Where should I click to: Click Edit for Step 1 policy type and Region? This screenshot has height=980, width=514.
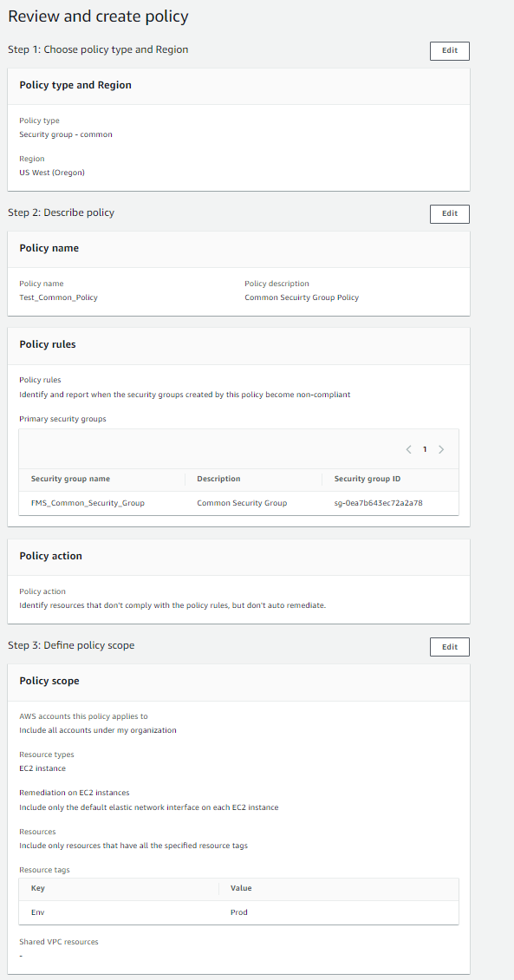449,50
